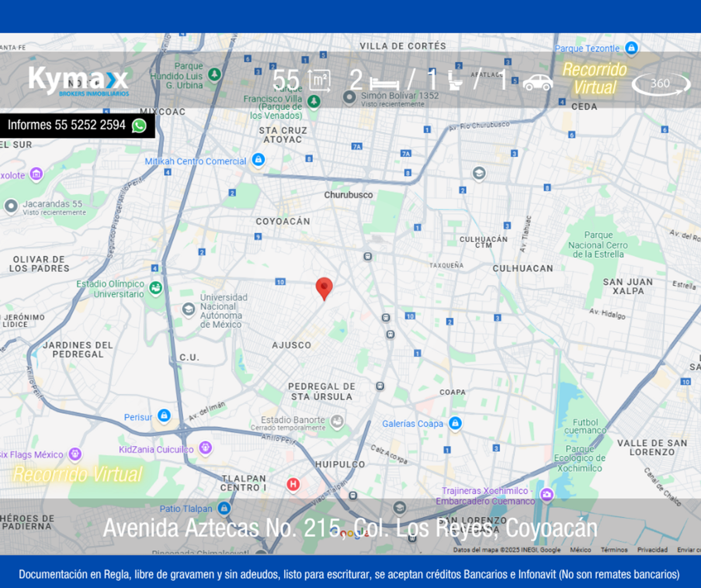This screenshot has width=701, height=588.
Task: Click the "VALLE DE SAN LORENZO" map label
Action: pyautogui.click(x=652, y=448)
